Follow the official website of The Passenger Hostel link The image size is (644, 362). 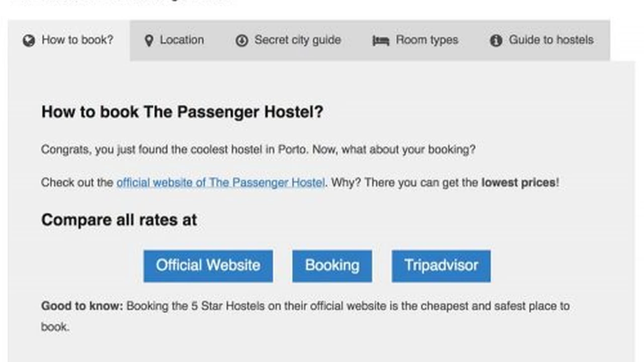tap(220, 183)
